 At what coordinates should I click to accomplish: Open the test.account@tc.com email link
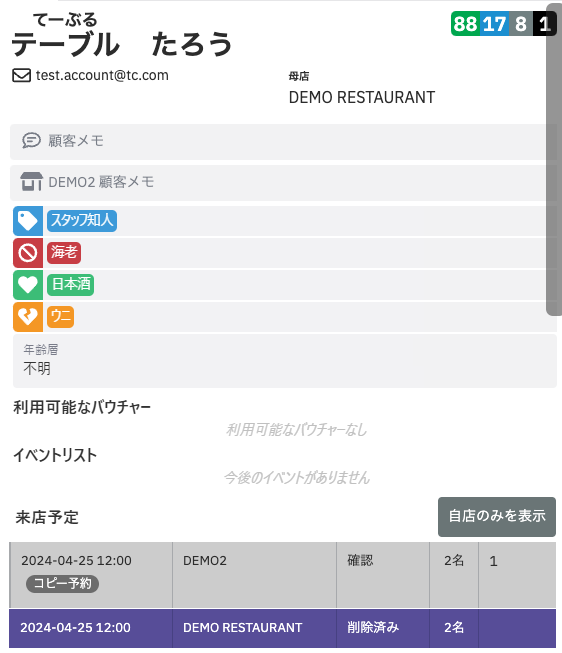pos(102,75)
